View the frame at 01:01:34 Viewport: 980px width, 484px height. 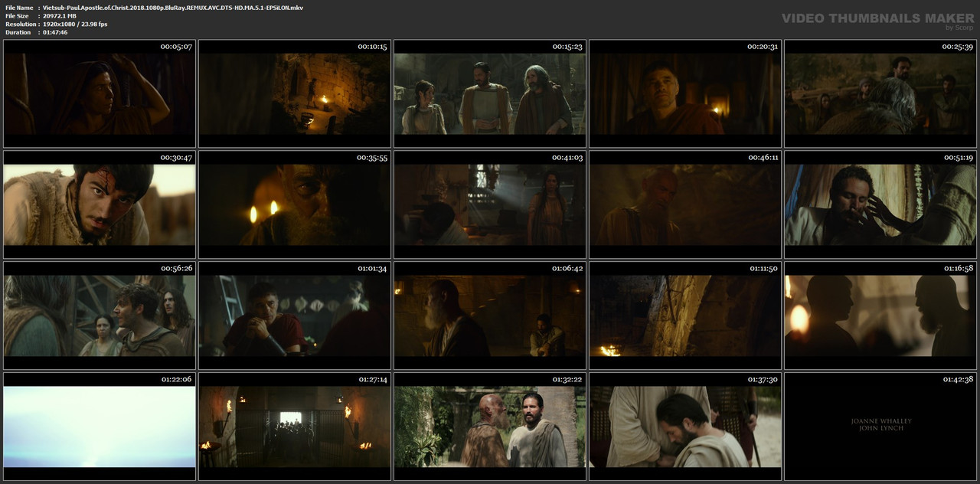click(x=295, y=316)
